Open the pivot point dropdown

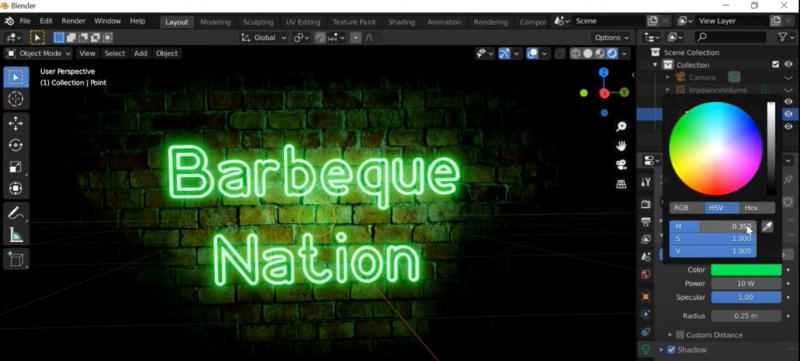pos(301,38)
